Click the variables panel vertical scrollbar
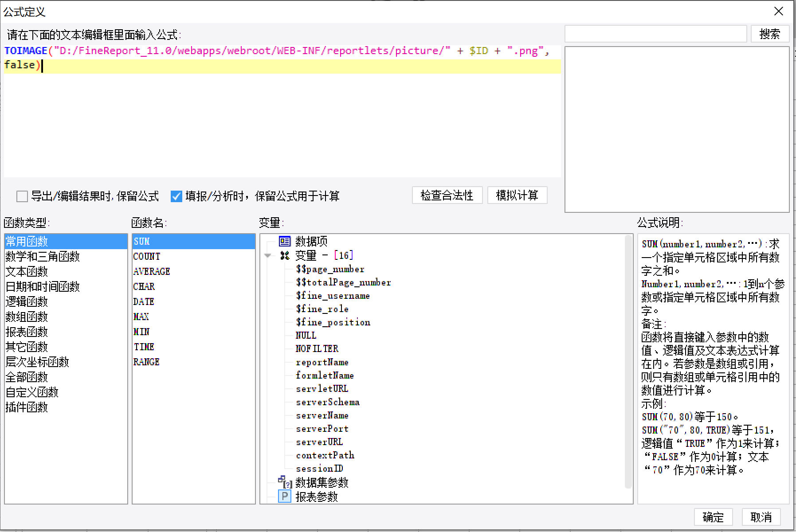 [628, 361]
